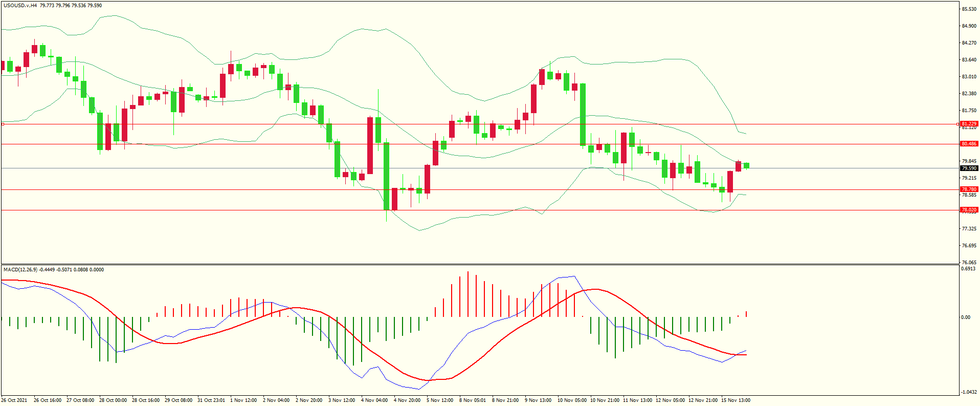
Task: Click the 8 Nov 05:01 time label
Action: [x=473, y=400]
